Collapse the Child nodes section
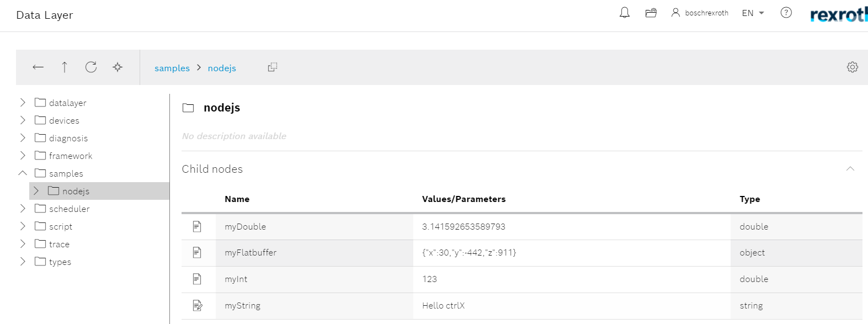868x324 pixels. click(x=850, y=169)
